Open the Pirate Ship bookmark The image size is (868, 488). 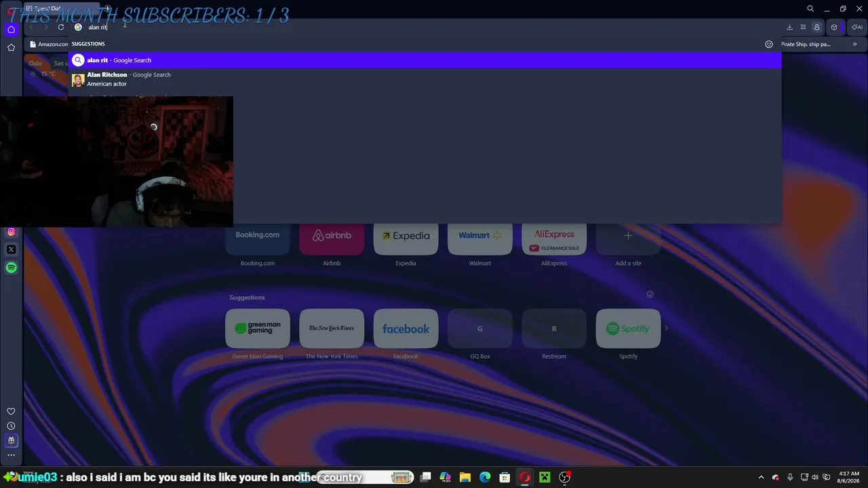coord(806,44)
